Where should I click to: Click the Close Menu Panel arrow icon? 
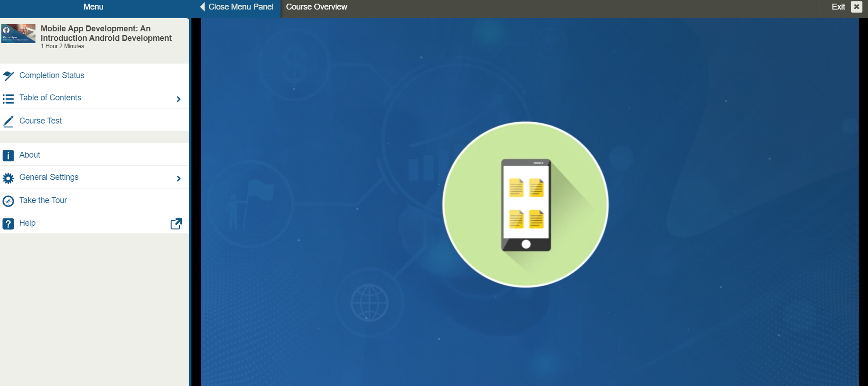click(203, 7)
